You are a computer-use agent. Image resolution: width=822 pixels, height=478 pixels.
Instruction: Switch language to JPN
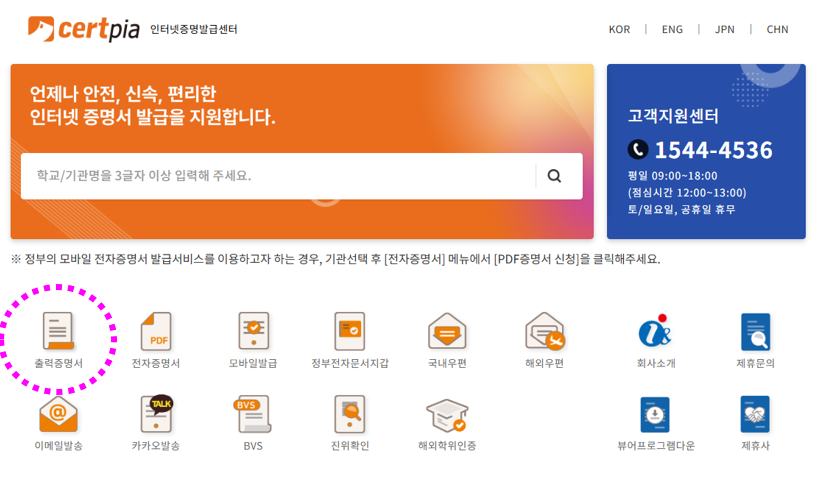[724, 29]
